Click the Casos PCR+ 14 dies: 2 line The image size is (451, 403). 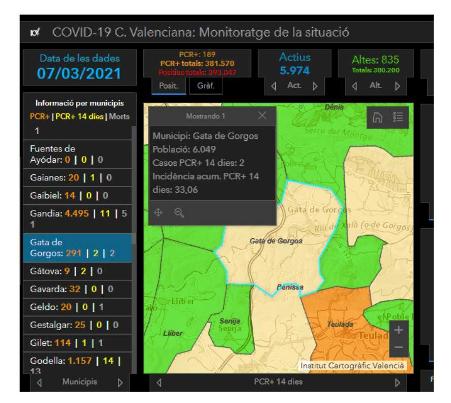[x=198, y=163]
